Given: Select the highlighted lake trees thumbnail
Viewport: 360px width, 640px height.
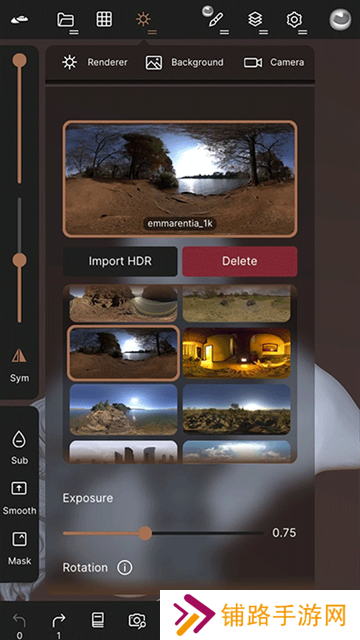Looking at the screenshot, I should [123, 353].
